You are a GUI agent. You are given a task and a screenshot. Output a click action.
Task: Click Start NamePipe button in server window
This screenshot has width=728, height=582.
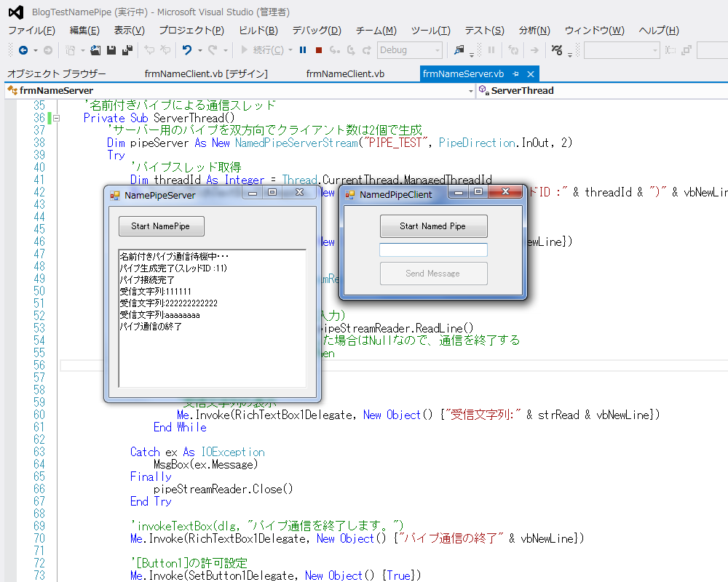tap(161, 226)
